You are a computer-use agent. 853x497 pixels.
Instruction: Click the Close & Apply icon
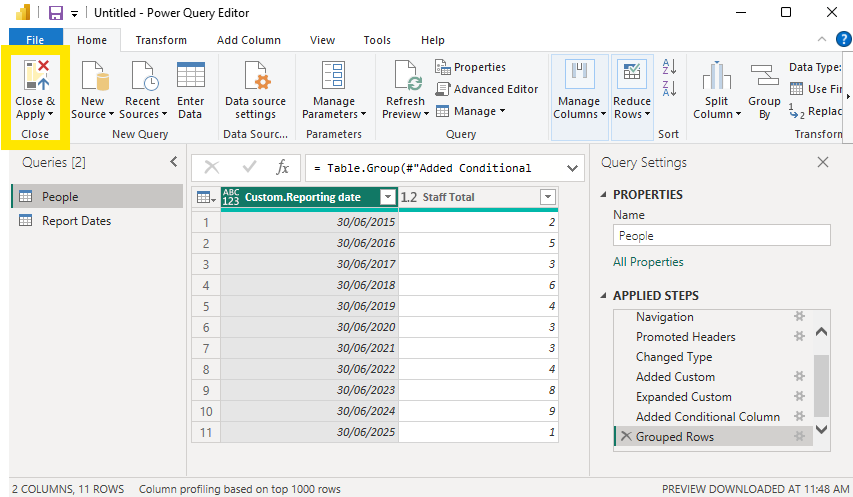coord(36,74)
